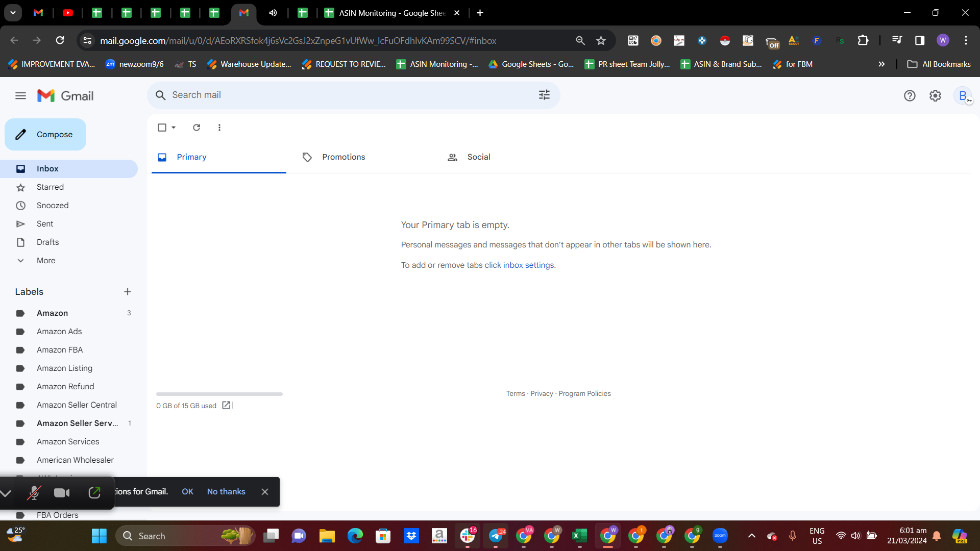The height and width of the screenshot is (551, 980).
Task: Switch to the Social tab
Action: (508, 157)
